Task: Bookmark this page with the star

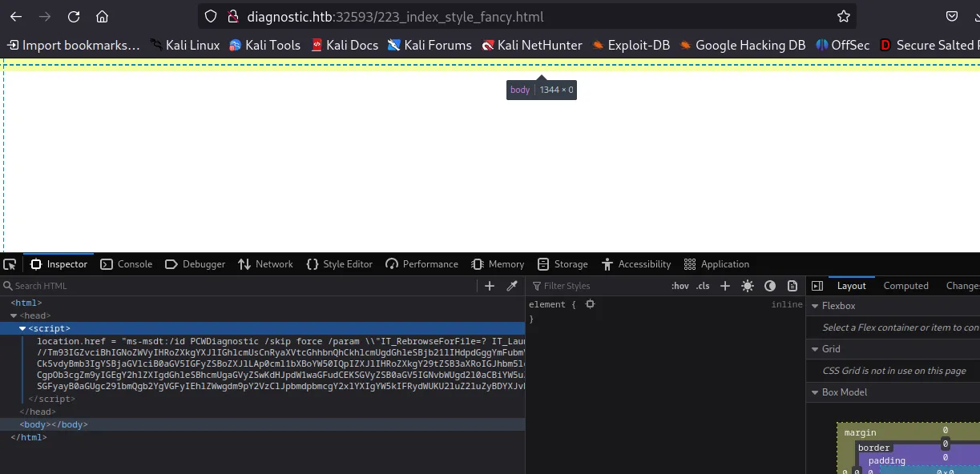Action: [x=843, y=17]
